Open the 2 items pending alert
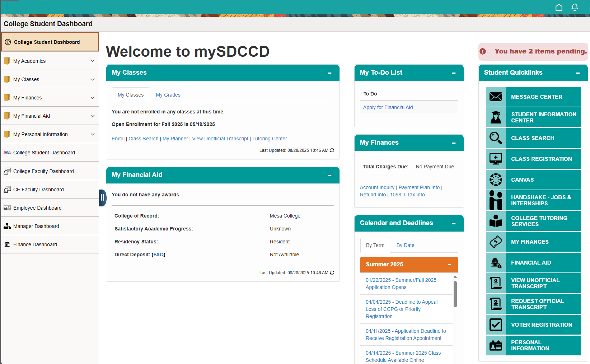 (x=533, y=51)
